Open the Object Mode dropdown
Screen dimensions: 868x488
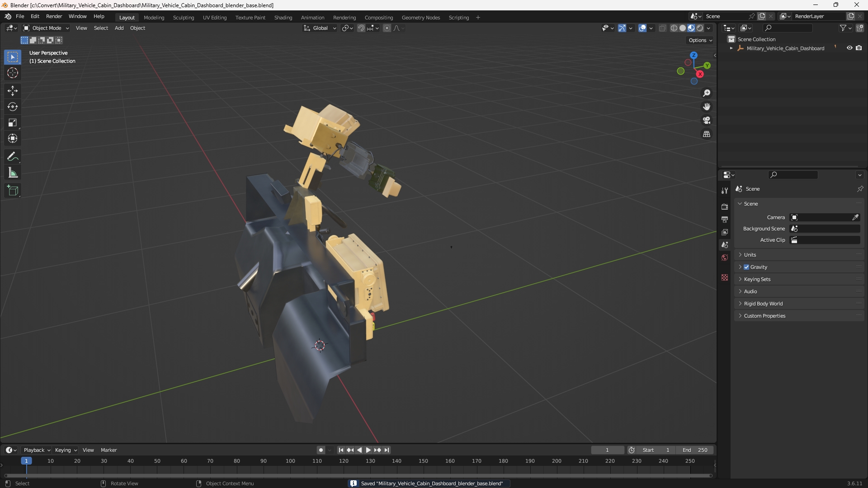pyautogui.click(x=46, y=28)
